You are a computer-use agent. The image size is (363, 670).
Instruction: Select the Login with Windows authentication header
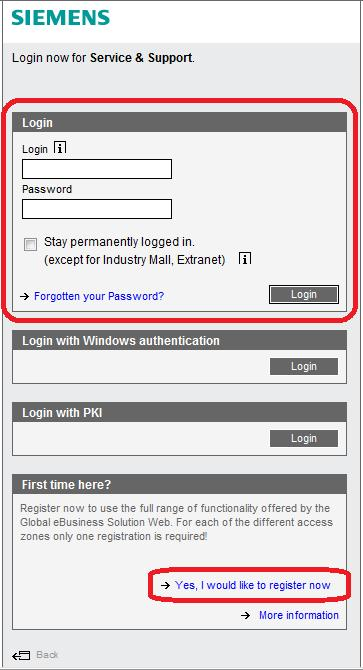coord(179,341)
